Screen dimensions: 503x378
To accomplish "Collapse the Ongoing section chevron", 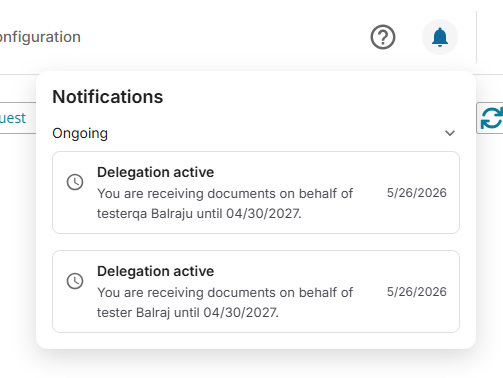I will click(x=450, y=133).
